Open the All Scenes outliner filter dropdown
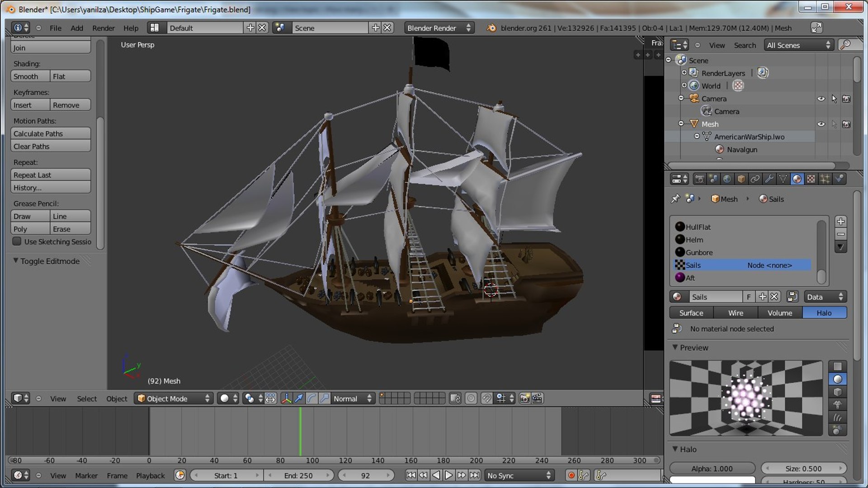 799,45
